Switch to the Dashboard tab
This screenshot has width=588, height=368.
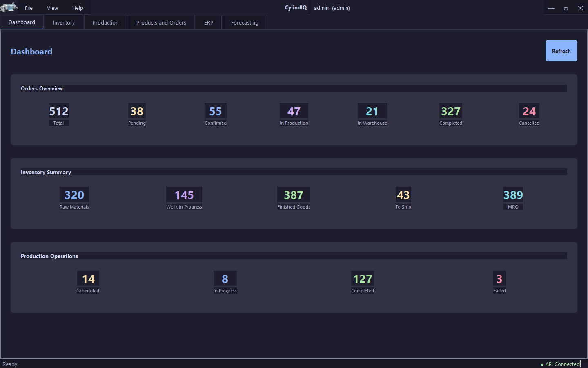click(x=22, y=22)
